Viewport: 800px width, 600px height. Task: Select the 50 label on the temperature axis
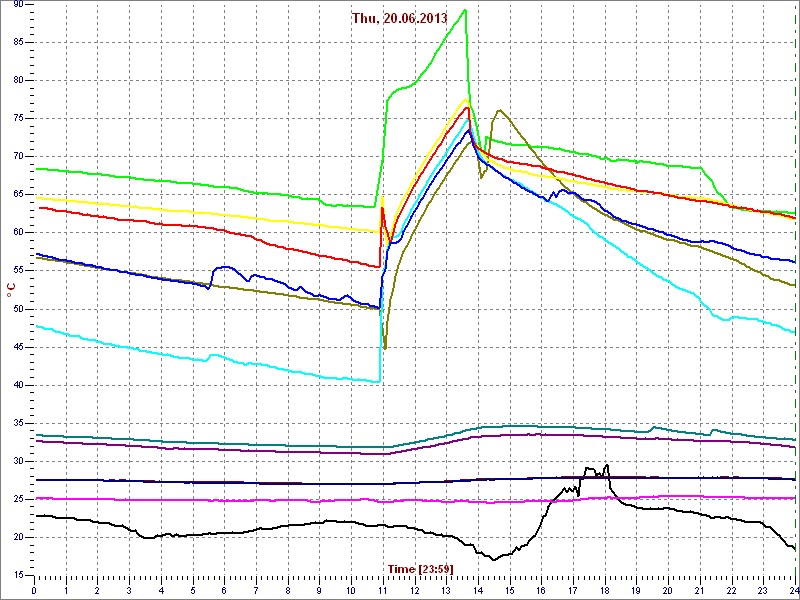click(16, 309)
